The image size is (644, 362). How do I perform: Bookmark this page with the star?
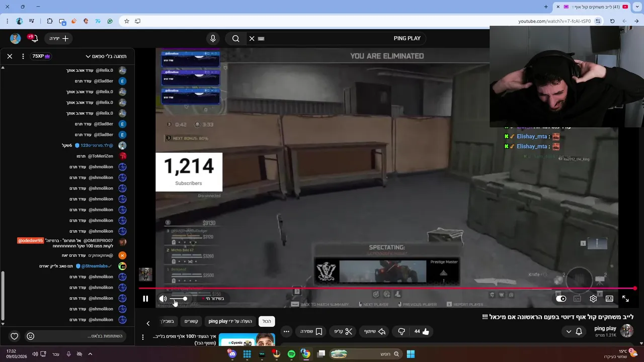pyautogui.click(x=126, y=21)
